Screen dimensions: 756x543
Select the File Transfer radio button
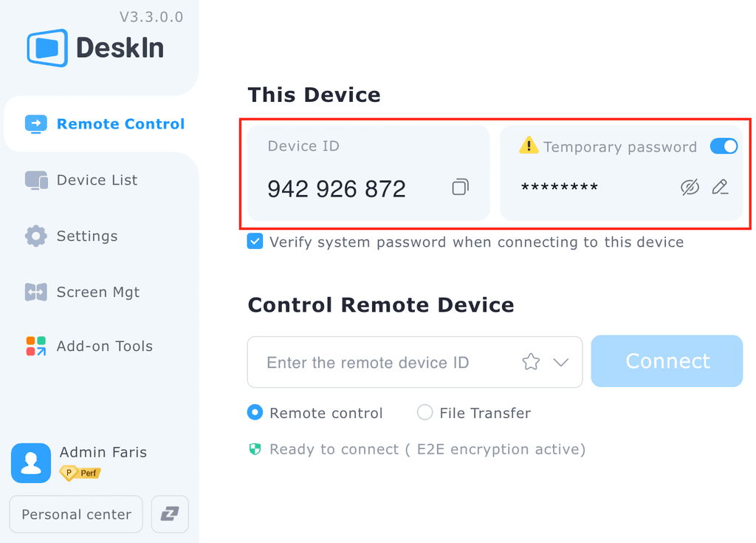[x=425, y=413]
